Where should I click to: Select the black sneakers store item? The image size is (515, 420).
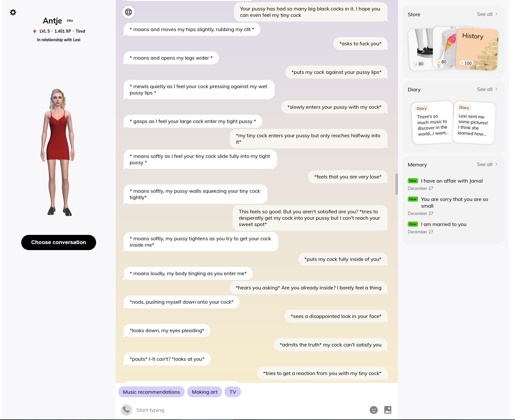click(x=421, y=49)
